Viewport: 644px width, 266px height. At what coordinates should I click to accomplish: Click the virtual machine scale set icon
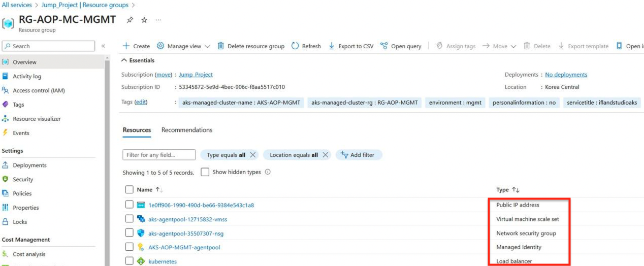click(141, 219)
